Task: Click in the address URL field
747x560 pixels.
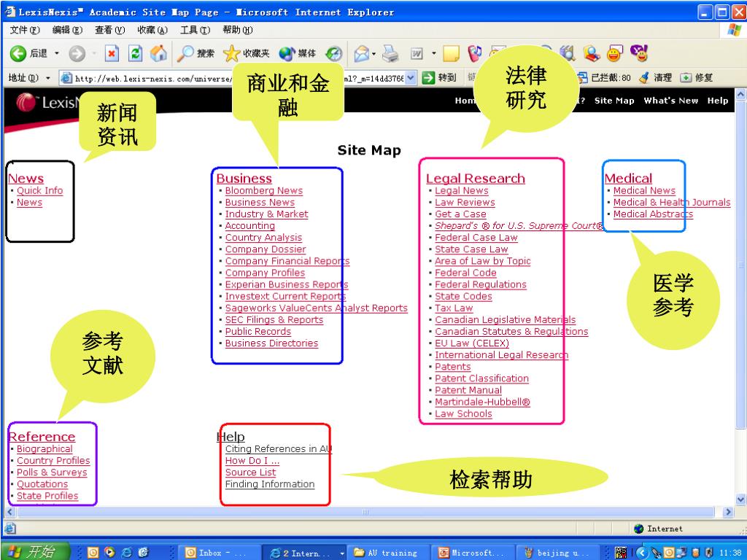Action: point(239,77)
